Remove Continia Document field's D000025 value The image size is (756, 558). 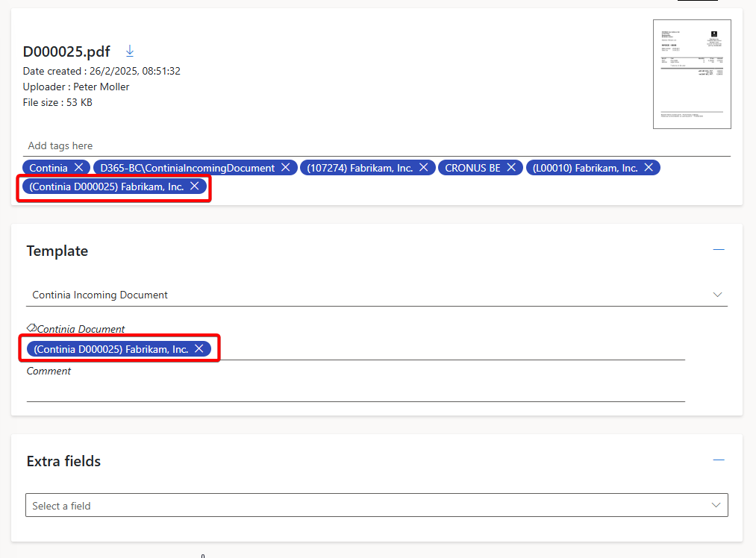199,349
